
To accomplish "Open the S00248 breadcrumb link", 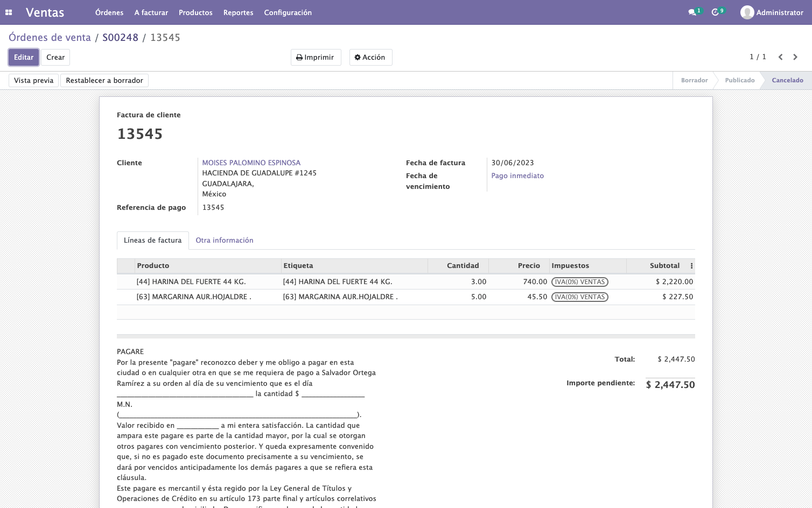I will [120, 38].
